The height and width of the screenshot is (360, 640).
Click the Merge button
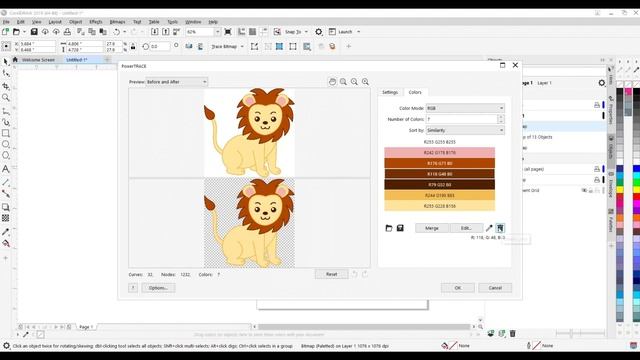pos(432,228)
